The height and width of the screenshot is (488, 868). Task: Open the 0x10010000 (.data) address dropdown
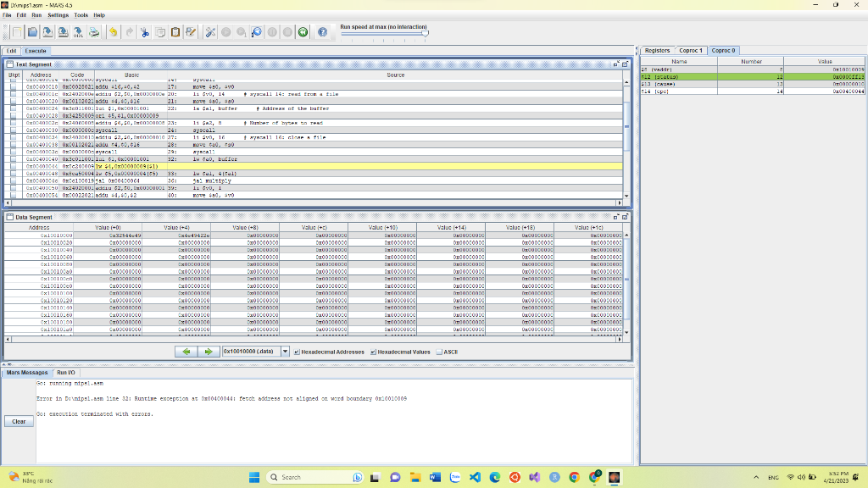point(285,352)
